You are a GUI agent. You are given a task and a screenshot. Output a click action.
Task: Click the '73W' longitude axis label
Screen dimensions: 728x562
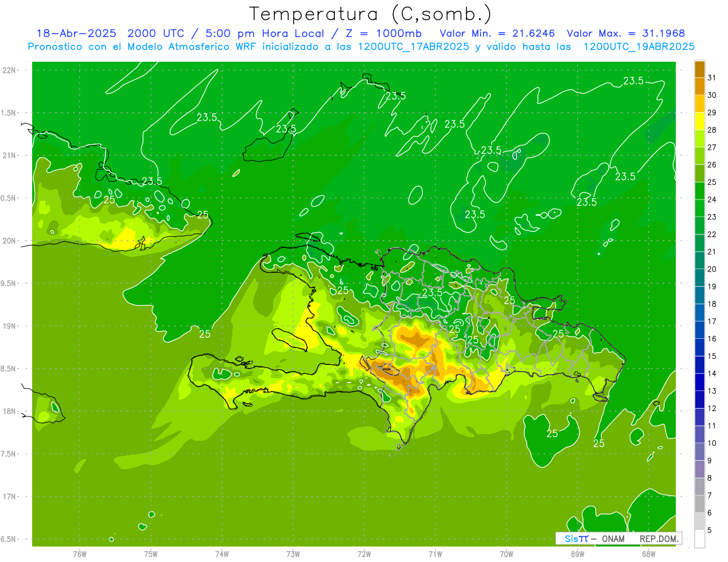293,554
